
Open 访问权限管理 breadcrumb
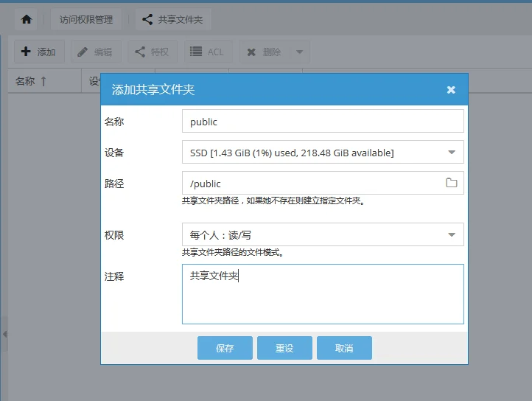(x=85, y=19)
